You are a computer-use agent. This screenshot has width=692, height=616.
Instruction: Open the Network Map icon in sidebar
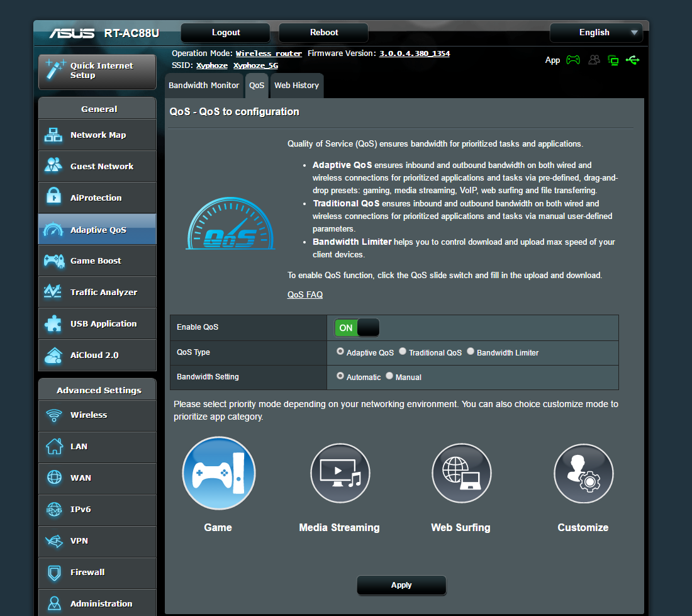pyautogui.click(x=53, y=135)
